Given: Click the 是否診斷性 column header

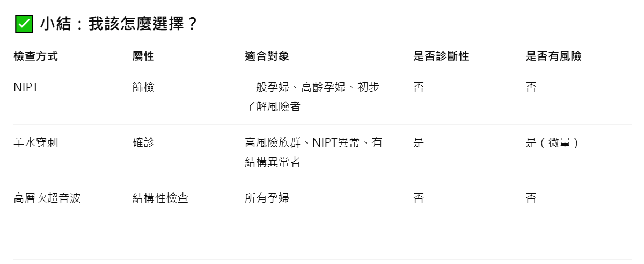Looking at the screenshot, I should pos(441,56).
